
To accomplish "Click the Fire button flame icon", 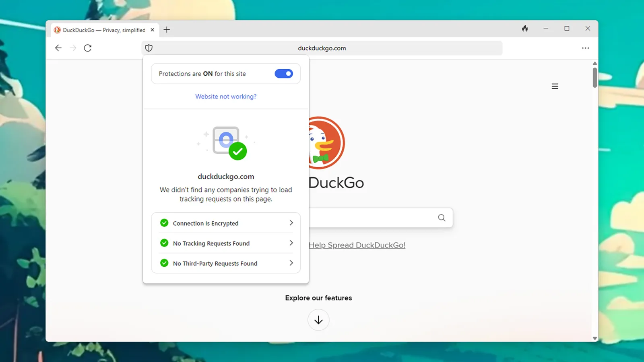I will (525, 29).
